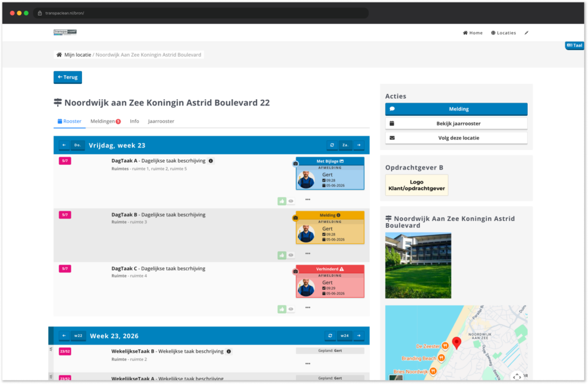Screen dimensions: 588x384
Task: Click Branding Beach marker on the map
Action: 442,358
